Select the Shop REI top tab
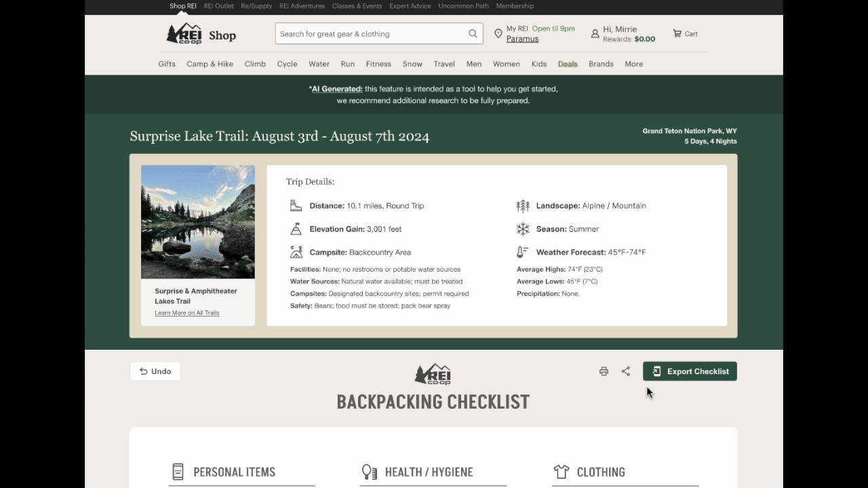Viewport: 868px width, 488px height. click(183, 6)
